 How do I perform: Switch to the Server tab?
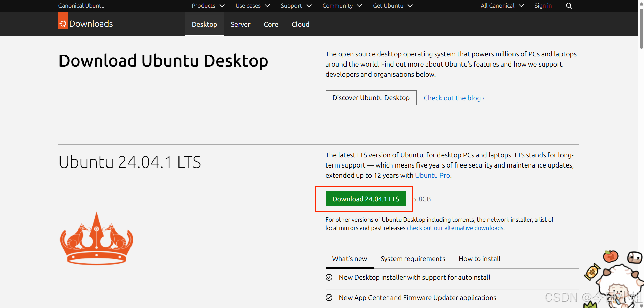point(240,24)
